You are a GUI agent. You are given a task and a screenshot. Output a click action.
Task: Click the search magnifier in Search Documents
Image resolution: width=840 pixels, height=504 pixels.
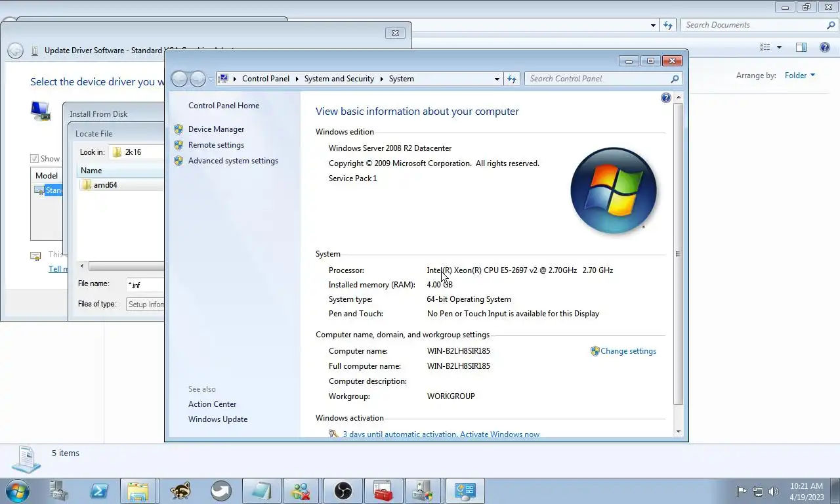(x=831, y=25)
